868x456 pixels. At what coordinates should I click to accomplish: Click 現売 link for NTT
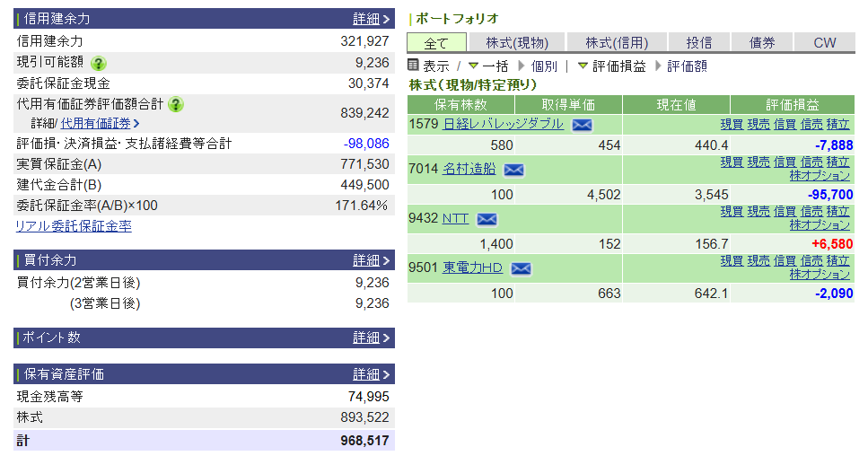coord(758,211)
